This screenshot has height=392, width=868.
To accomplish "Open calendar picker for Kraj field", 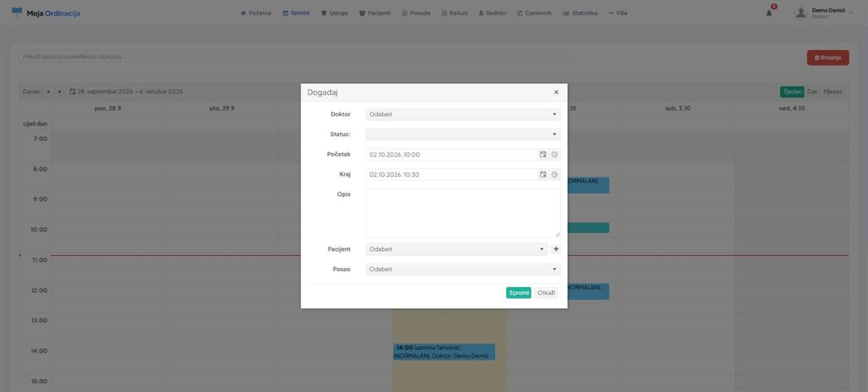I will 542,175.
